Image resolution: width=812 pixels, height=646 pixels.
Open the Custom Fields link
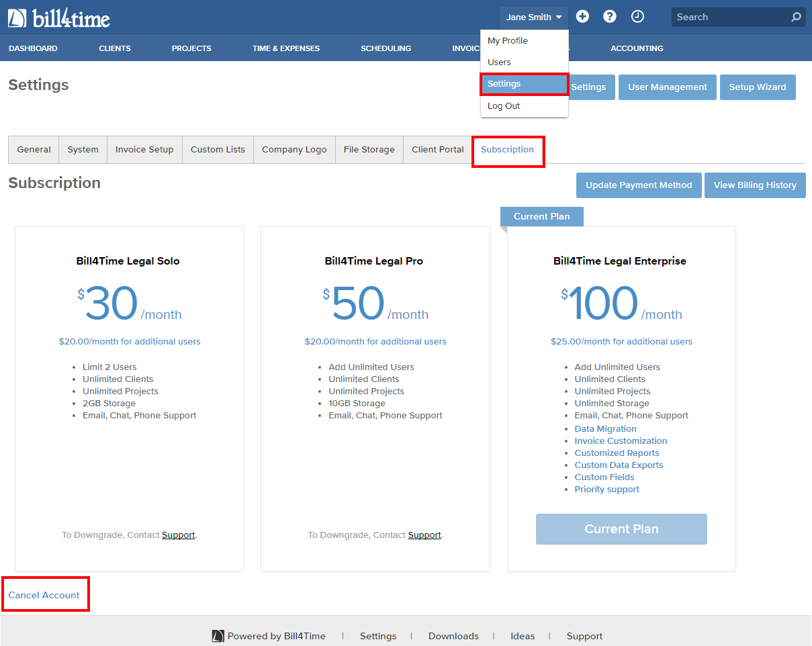604,477
